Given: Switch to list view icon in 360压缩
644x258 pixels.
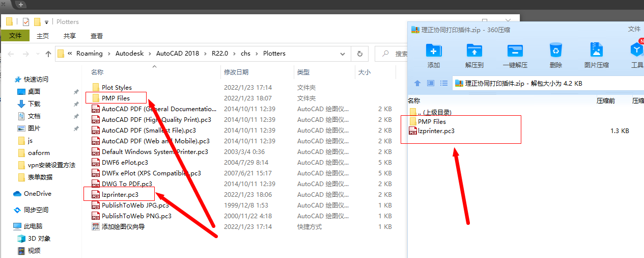Looking at the screenshot, I should click(444, 83).
